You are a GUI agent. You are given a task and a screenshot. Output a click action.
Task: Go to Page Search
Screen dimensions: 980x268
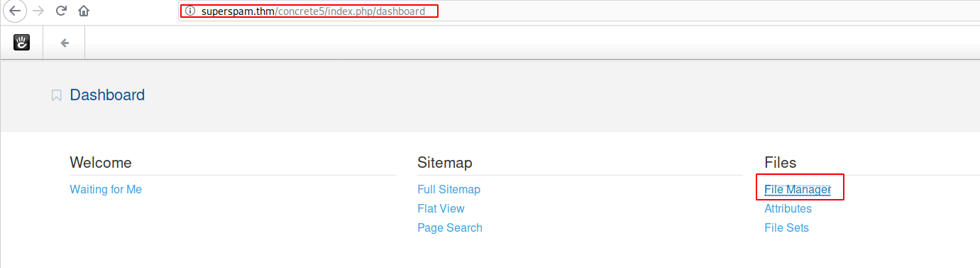tap(450, 227)
